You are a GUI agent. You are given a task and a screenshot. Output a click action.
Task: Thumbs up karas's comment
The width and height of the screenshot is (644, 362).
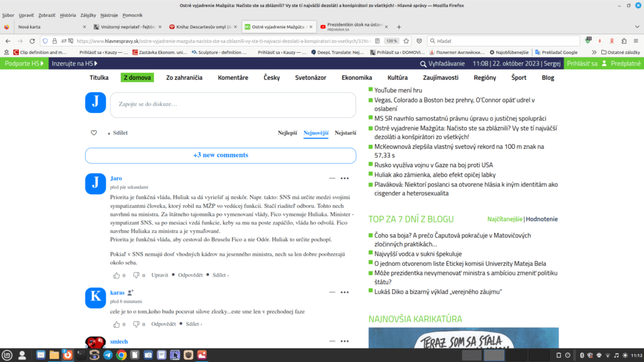(116, 324)
